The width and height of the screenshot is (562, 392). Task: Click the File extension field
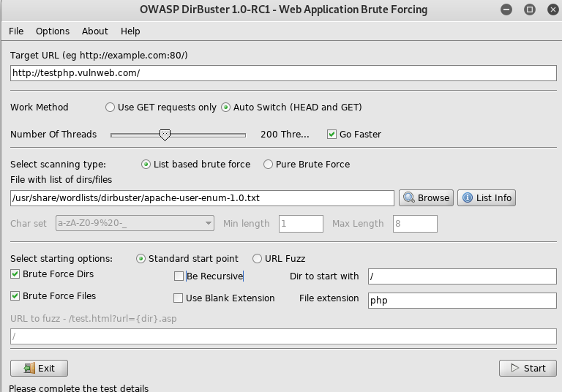coord(462,301)
